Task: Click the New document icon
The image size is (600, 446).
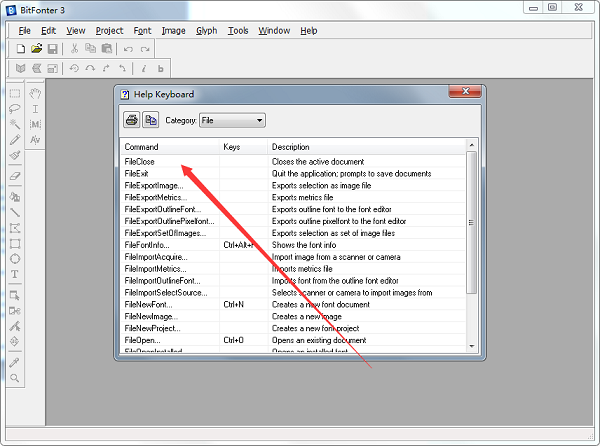Action: 21,49
